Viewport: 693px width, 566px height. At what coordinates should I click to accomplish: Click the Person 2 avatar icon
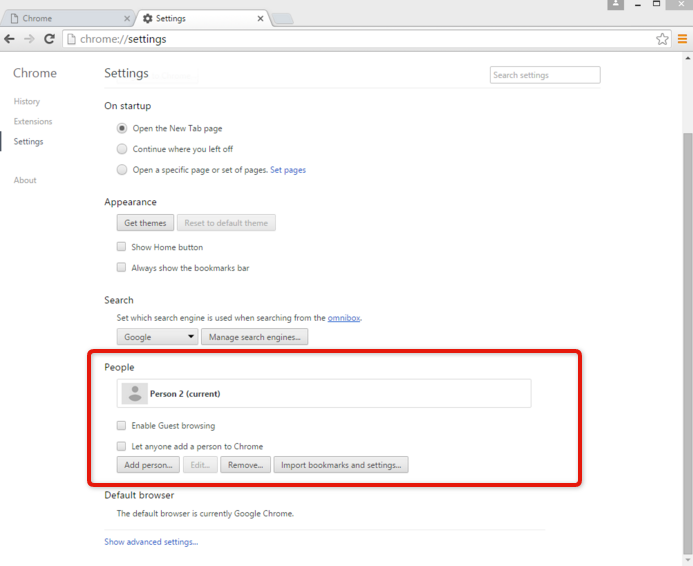(x=134, y=393)
